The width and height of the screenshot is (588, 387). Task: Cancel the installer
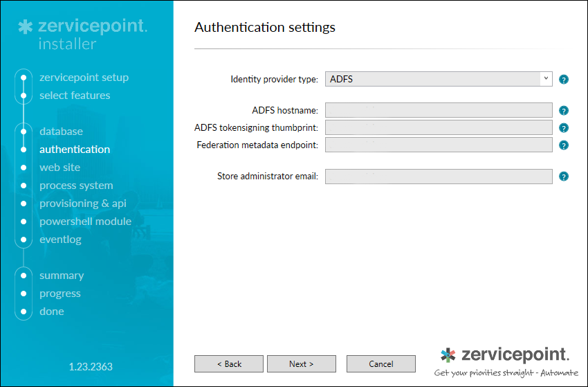click(380, 363)
